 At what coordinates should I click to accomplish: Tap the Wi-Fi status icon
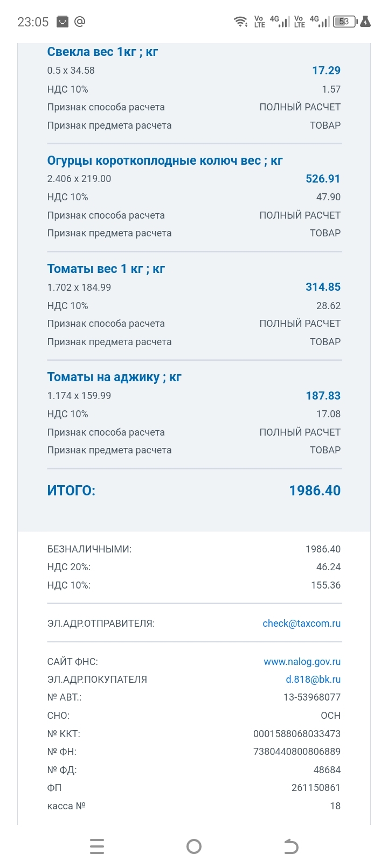point(240,22)
